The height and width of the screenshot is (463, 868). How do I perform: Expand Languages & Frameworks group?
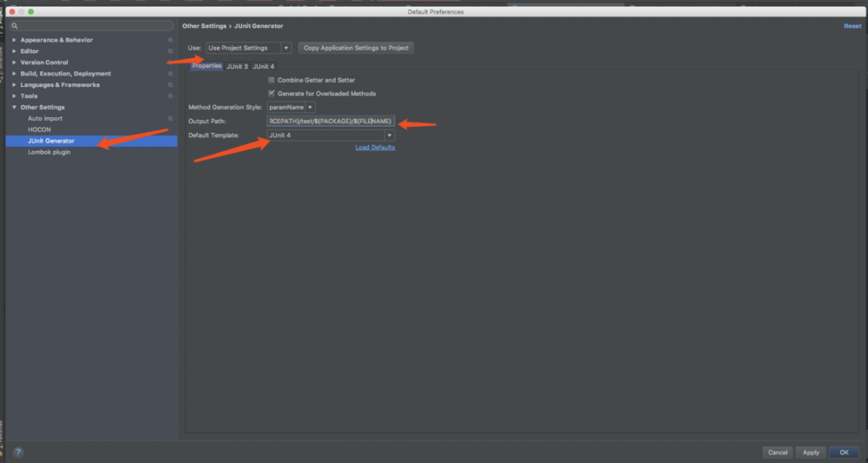coord(15,85)
